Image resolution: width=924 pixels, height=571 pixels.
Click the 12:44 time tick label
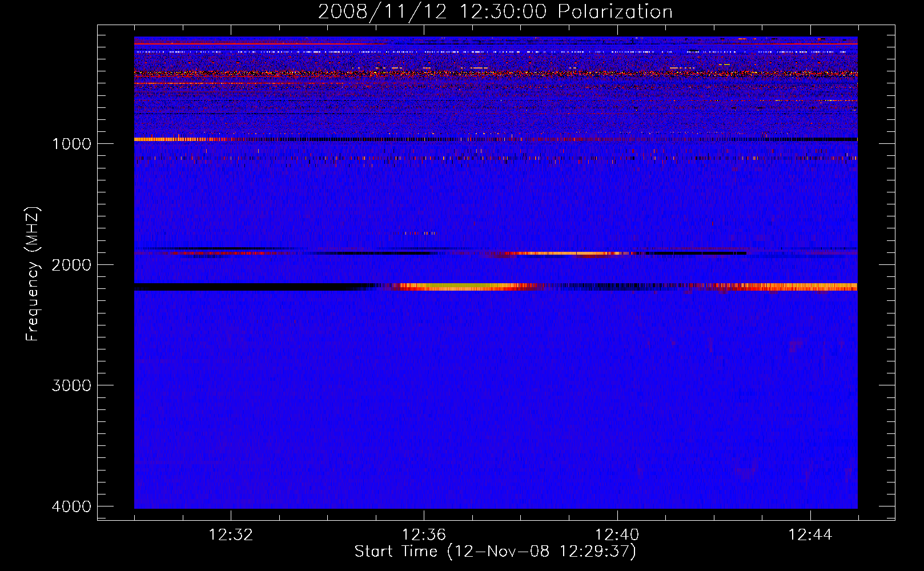point(810,535)
